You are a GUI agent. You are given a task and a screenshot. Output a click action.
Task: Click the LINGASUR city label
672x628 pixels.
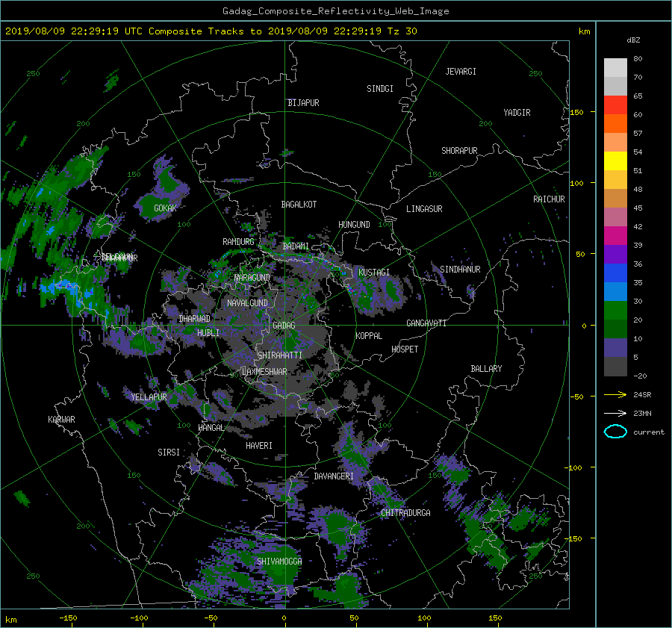click(x=424, y=209)
